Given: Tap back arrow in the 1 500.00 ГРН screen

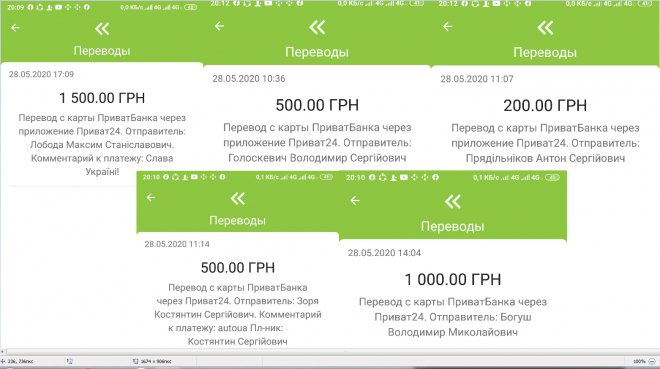Looking at the screenshot, I should point(15,28).
